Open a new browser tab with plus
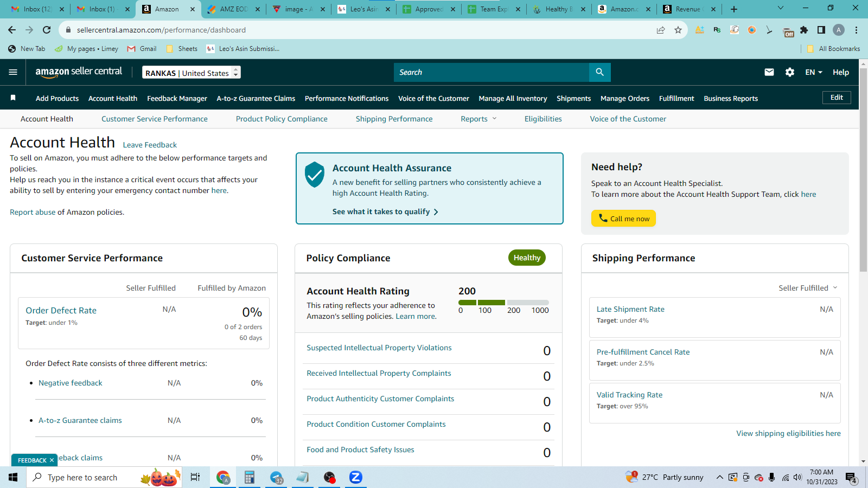 click(734, 9)
